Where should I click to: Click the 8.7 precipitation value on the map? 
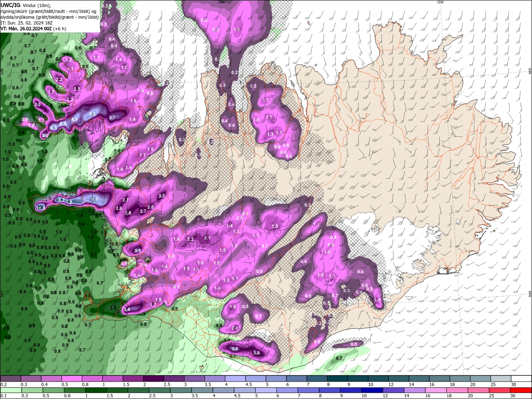[x=61, y=200]
